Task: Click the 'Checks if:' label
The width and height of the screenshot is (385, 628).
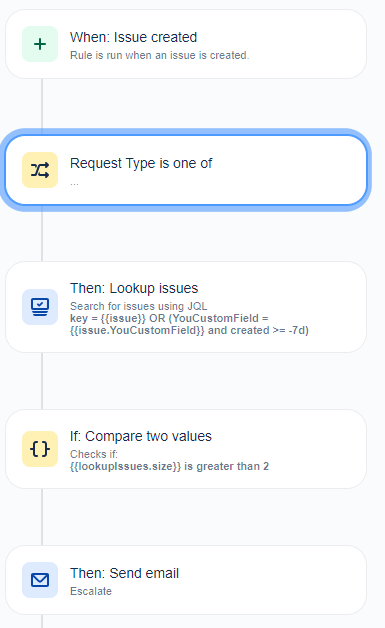Action: (94, 454)
